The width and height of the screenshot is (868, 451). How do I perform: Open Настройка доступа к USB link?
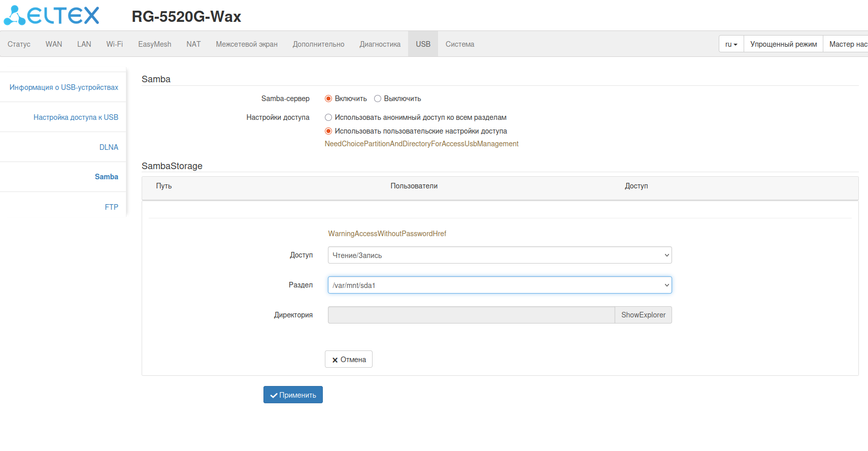point(76,117)
